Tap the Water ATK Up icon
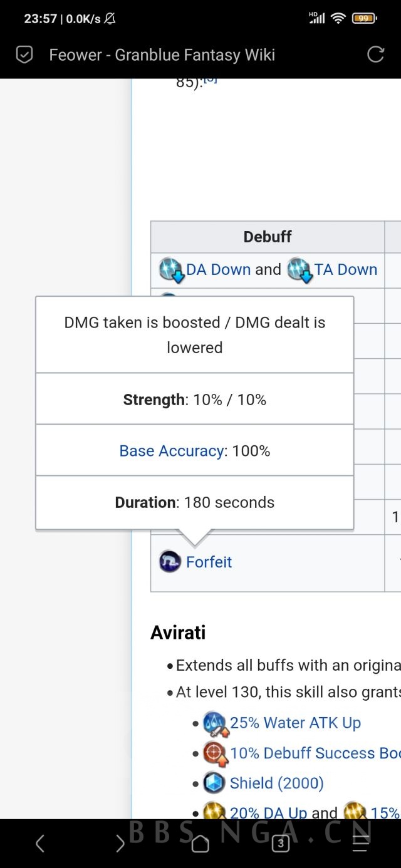The height and width of the screenshot is (868, 401). click(214, 723)
